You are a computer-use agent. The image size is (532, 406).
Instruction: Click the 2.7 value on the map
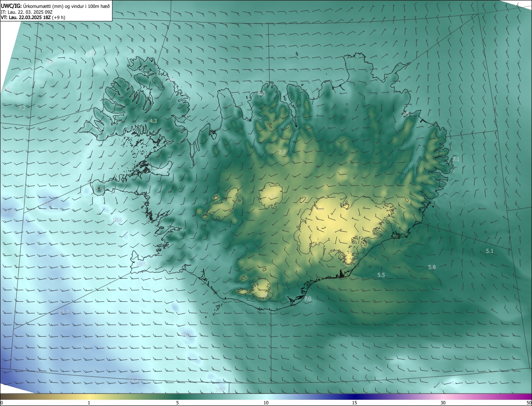(282, 152)
